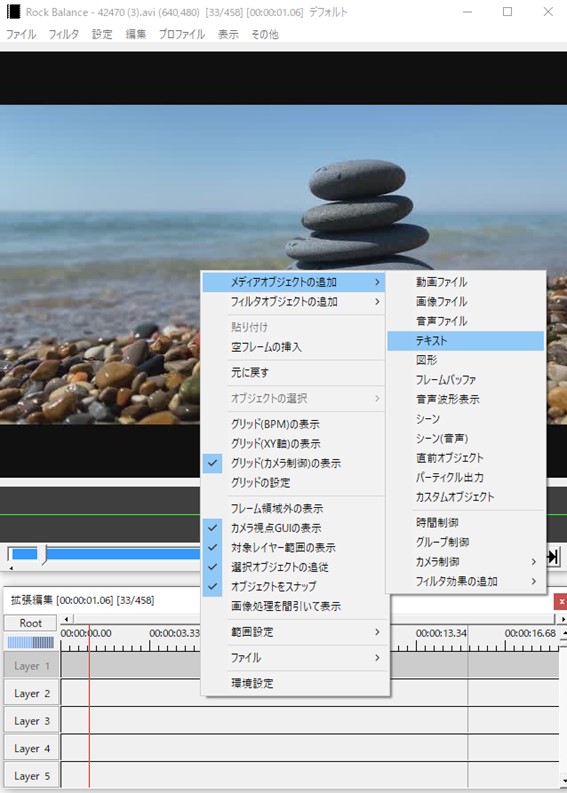
Task: Add a シーン object
Action: coord(466,419)
